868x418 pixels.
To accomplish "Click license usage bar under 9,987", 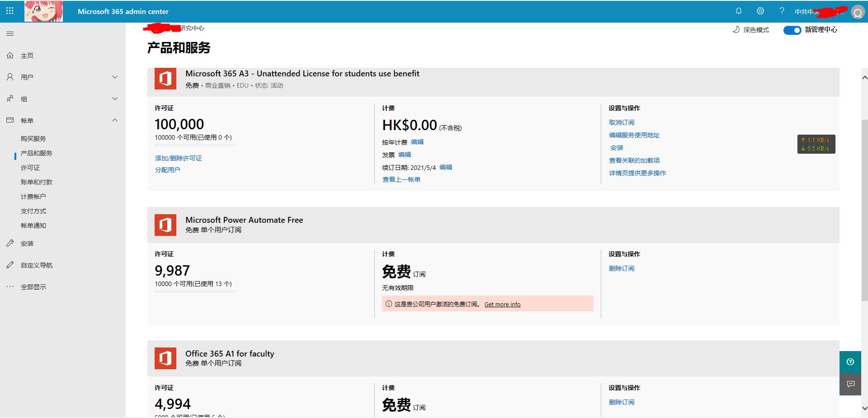I will (195, 292).
